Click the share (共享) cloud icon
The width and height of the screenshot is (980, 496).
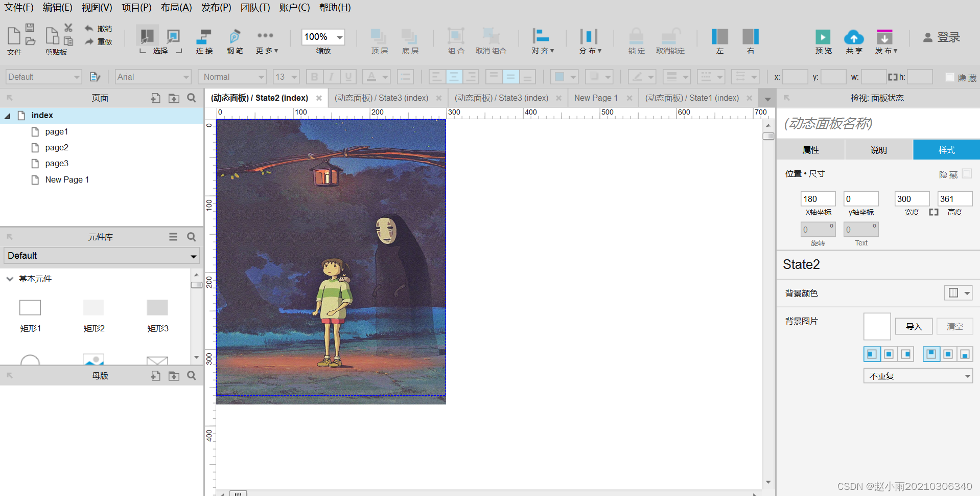(853, 37)
